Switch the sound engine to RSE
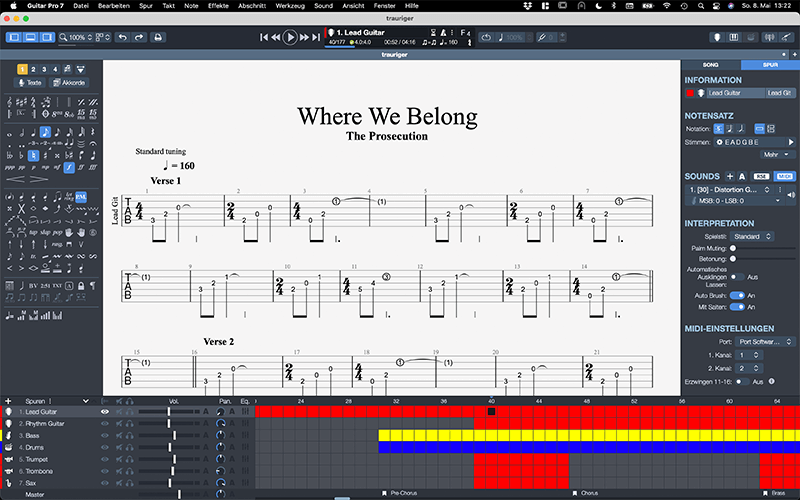 (x=761, y=177)
